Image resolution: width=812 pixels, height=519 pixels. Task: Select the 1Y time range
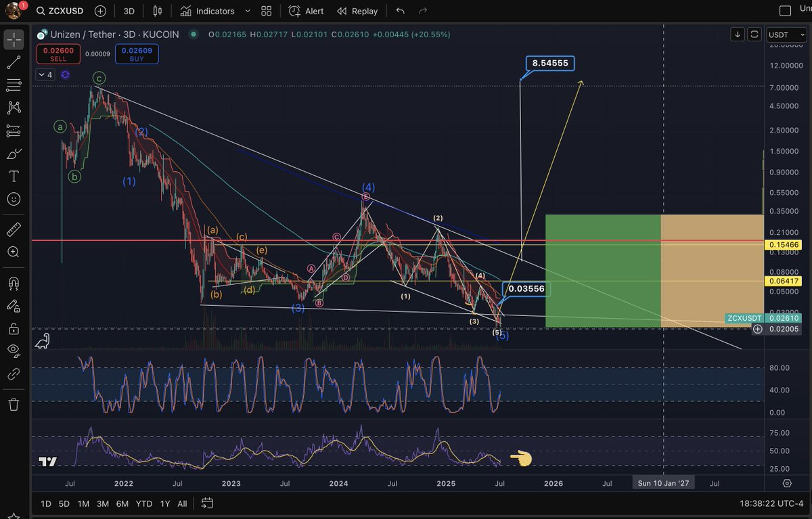point(165,503)
